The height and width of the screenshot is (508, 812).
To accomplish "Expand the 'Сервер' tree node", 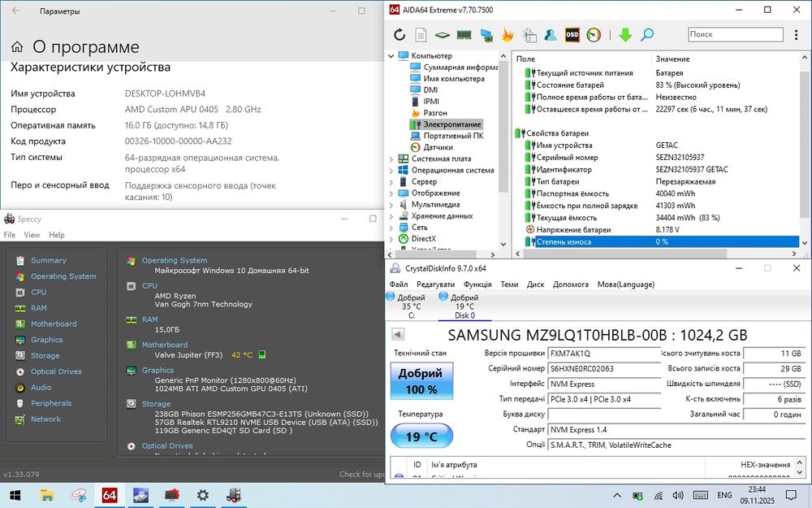I will (x=391, y=182).
